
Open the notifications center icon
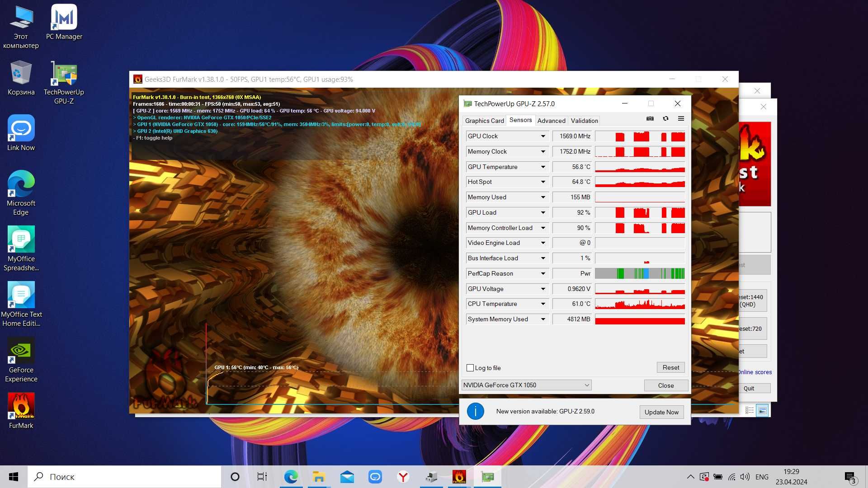coord(849,477)
